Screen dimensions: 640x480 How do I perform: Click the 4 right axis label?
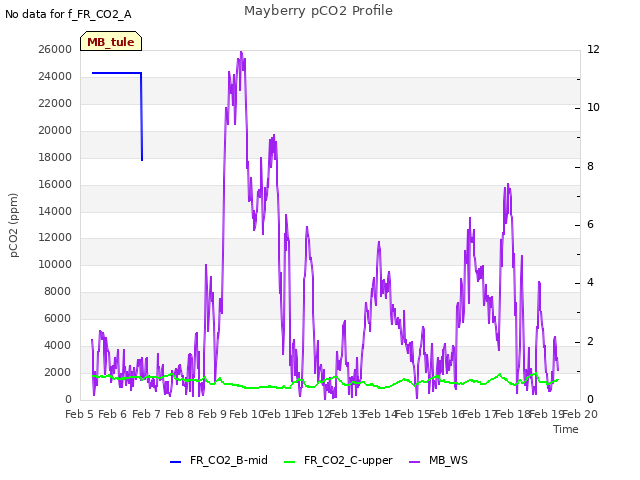[x=590, y=282]
